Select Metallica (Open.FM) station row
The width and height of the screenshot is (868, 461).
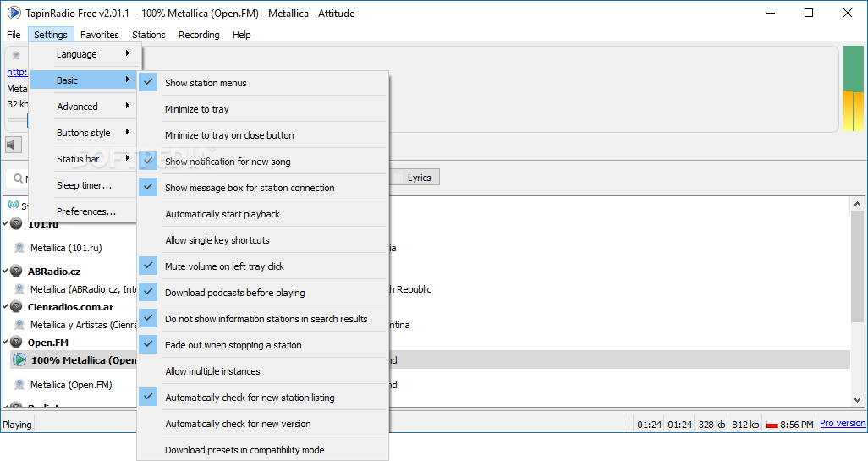pos(71,384)
